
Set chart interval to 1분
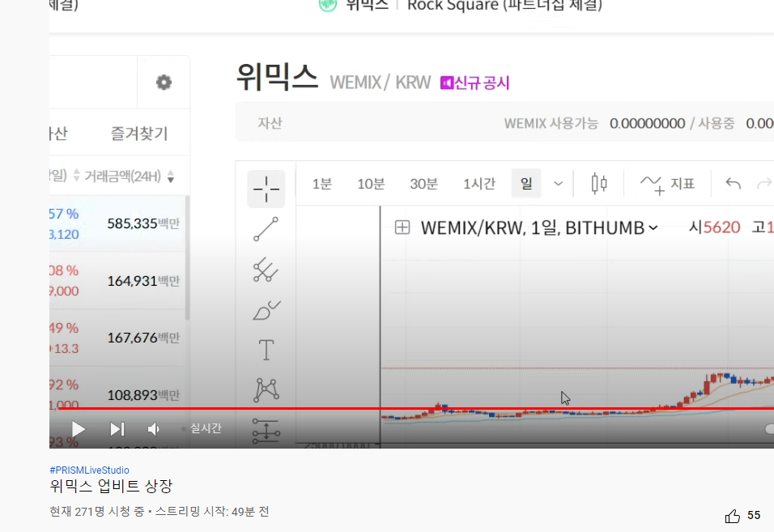tap(322, 184)
